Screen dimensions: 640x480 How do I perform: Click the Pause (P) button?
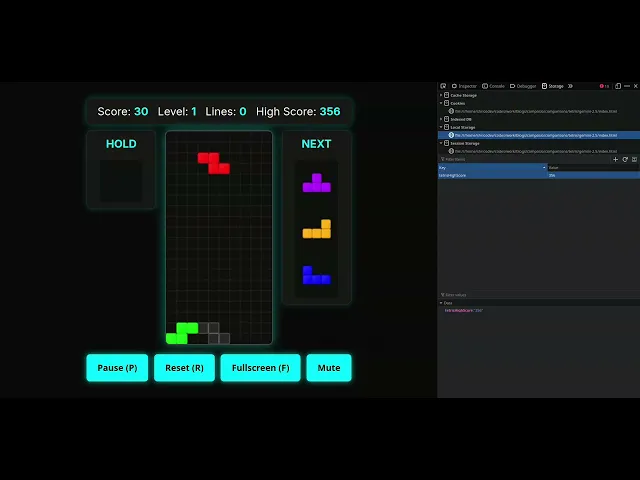pos(117,368)
